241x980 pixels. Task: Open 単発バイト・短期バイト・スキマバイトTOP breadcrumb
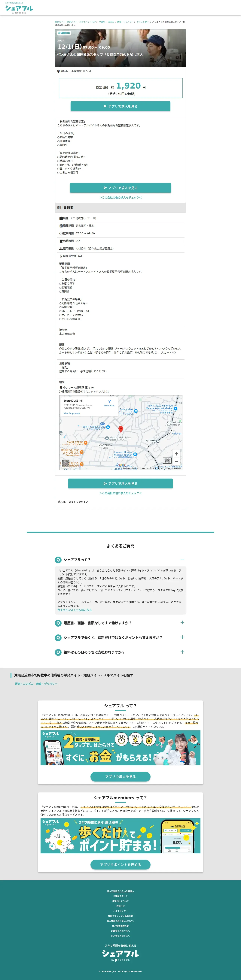(x=75, y=22)
